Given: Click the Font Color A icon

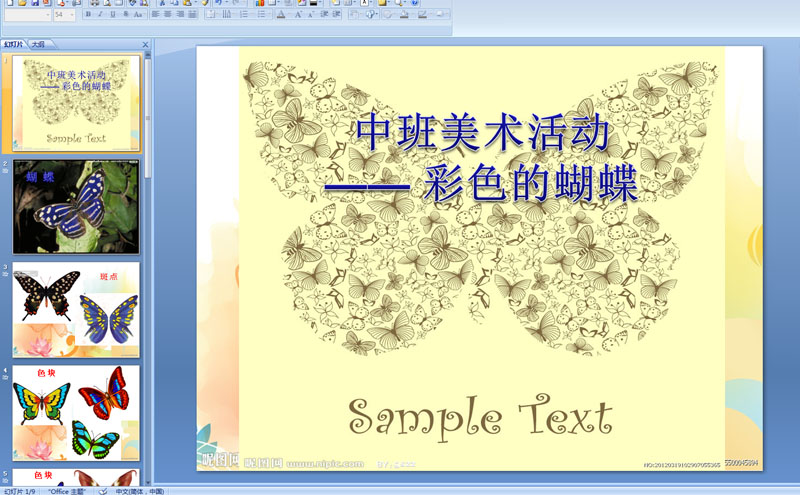Looking at the screenshot, I should pos(281,14).
